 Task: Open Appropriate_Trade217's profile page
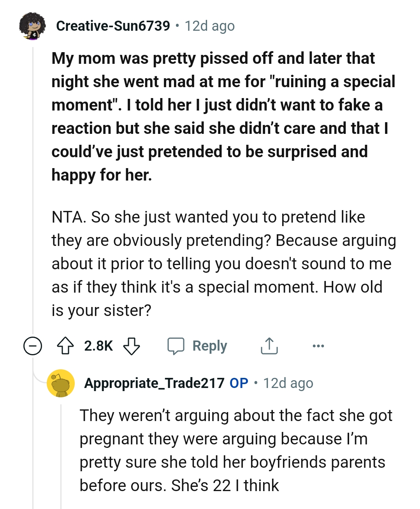(x=154, y=383)
